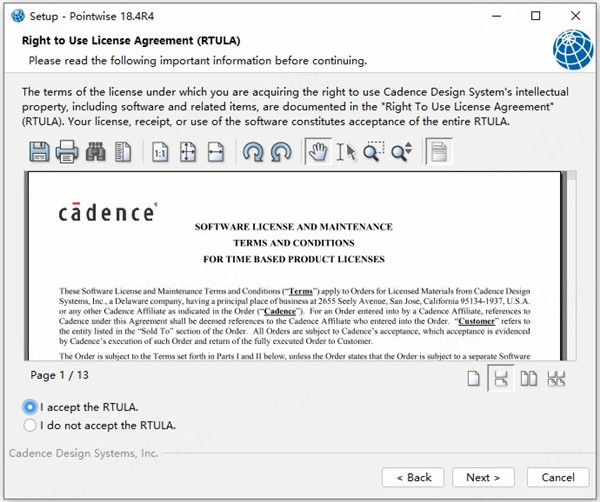Select the hand pan tool
Image resolution: width=600 pixels, height=502 pixels.
pyautogui.click(x=318, y=152)
